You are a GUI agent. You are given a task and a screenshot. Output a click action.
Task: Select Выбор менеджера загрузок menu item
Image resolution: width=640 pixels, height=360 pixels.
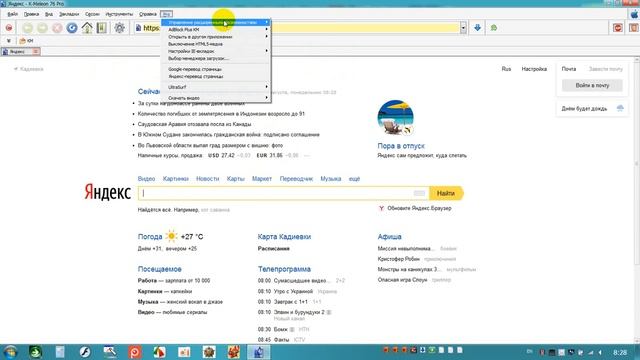216,58
